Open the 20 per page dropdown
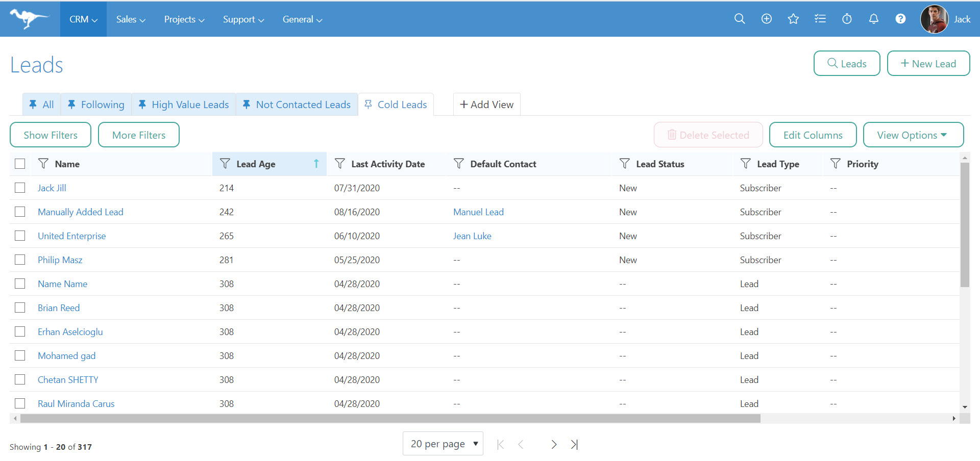 [443, 444]
